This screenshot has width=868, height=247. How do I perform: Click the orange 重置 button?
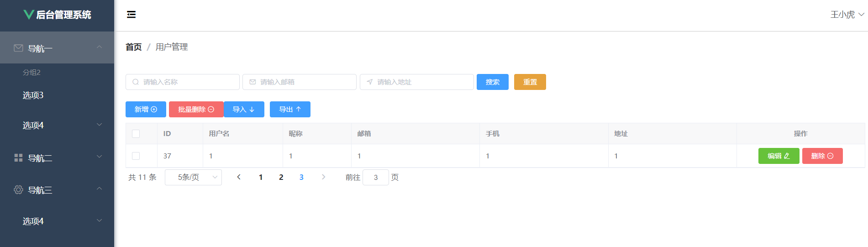(530, 82)
